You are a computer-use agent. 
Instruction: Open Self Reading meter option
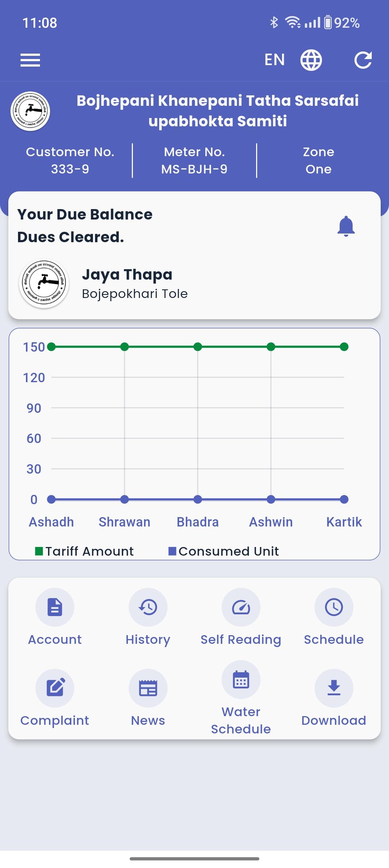(241, 617)
